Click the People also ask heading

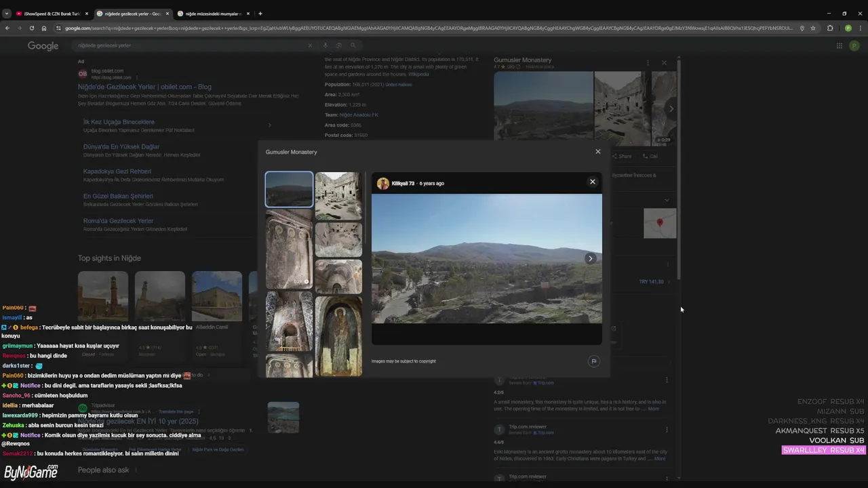(103, 470)
